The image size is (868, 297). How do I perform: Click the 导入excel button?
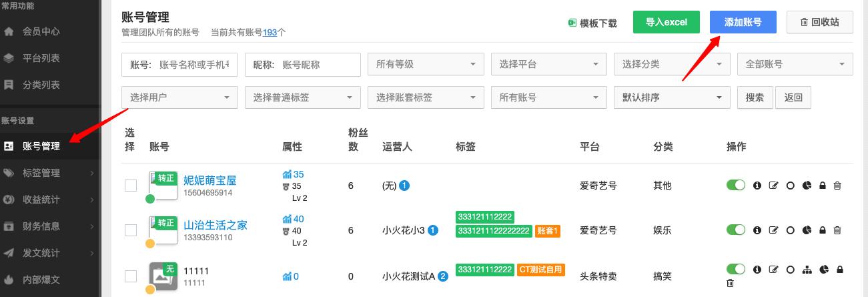pos(666,22)
